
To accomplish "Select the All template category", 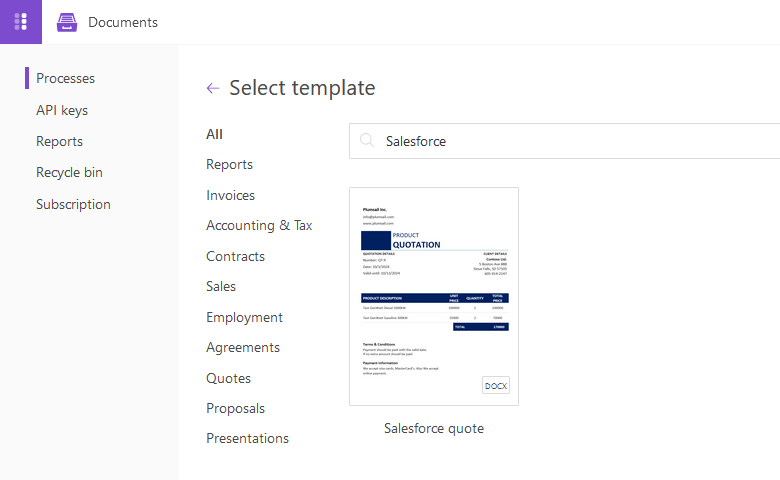I will coord(214,134).
